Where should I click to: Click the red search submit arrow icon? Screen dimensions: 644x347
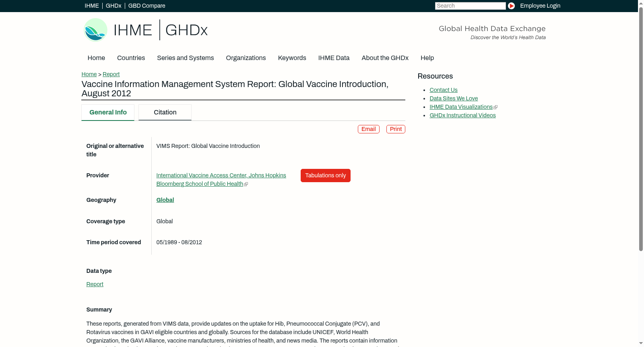pyautogui.click(x=511, y=6)
